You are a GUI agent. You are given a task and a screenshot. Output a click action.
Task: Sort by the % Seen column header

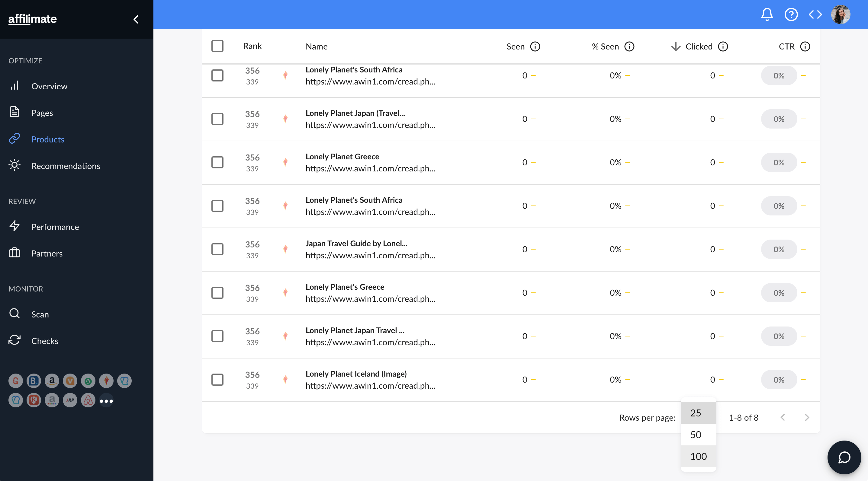(605, 46)
